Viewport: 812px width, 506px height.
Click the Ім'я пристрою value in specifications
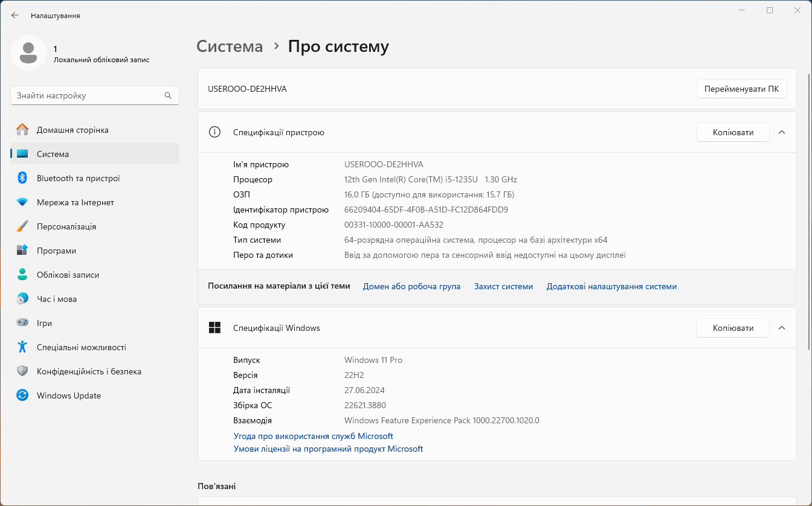click(384, 164)
